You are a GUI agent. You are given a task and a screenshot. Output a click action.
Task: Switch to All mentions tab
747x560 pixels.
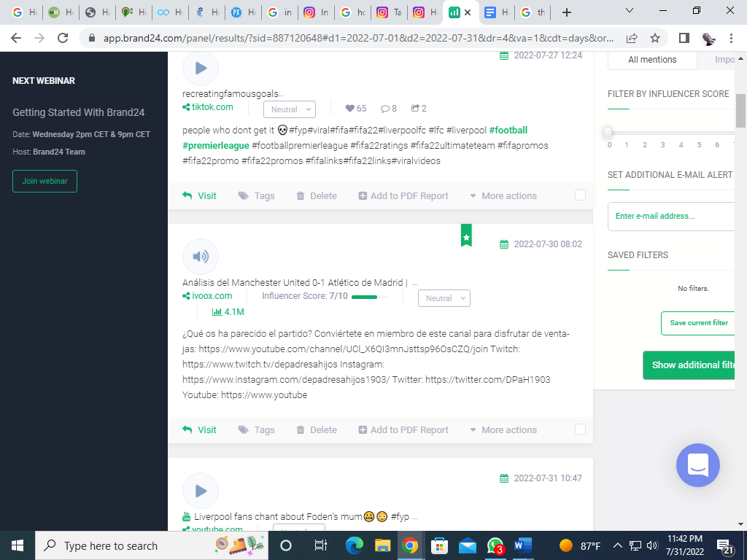pyautogui.click(x=652, y=60)
